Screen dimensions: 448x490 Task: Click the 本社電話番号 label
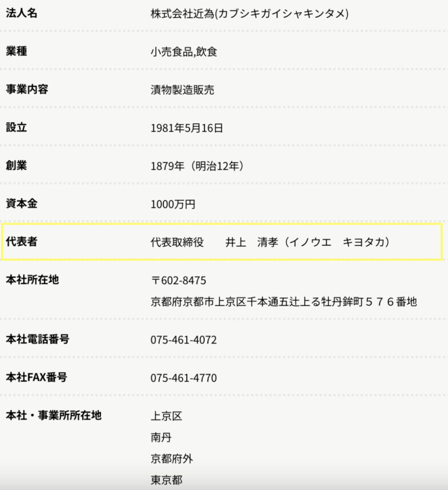(x=37, y=339)
